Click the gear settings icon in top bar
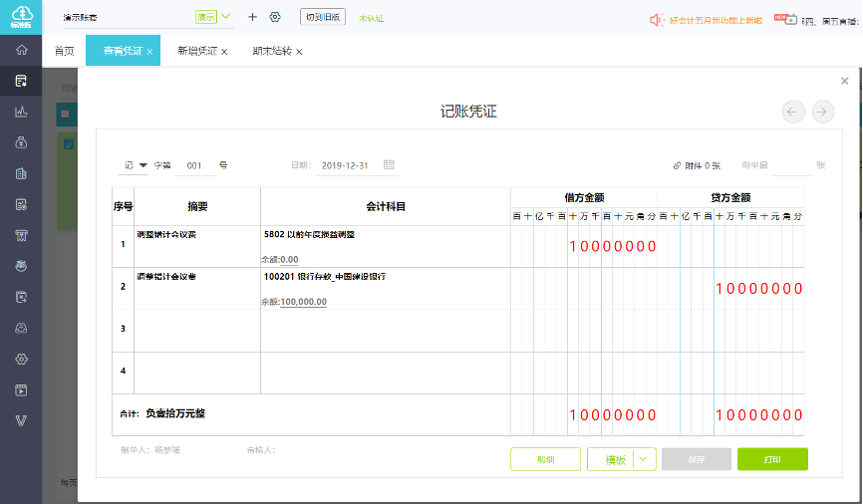This screenshot has height=504, width=863. [275, 17]
